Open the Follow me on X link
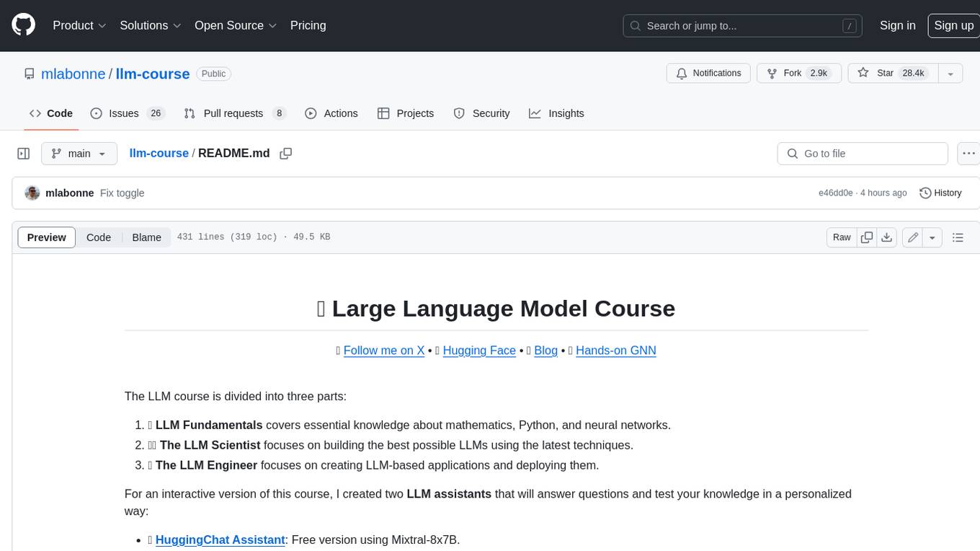 pyautogui.click(x=384, y=351)
